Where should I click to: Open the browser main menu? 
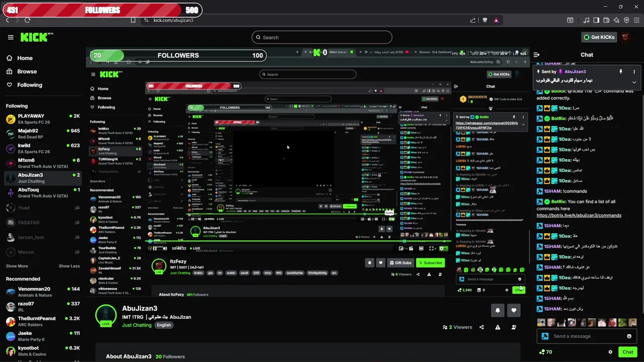point(637,20)
